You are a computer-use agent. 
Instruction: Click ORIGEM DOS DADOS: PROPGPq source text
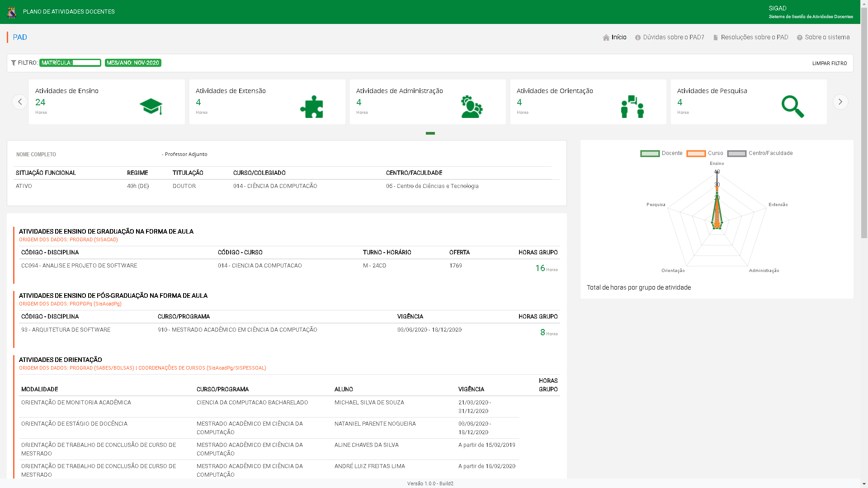click(x=70, y=304)
